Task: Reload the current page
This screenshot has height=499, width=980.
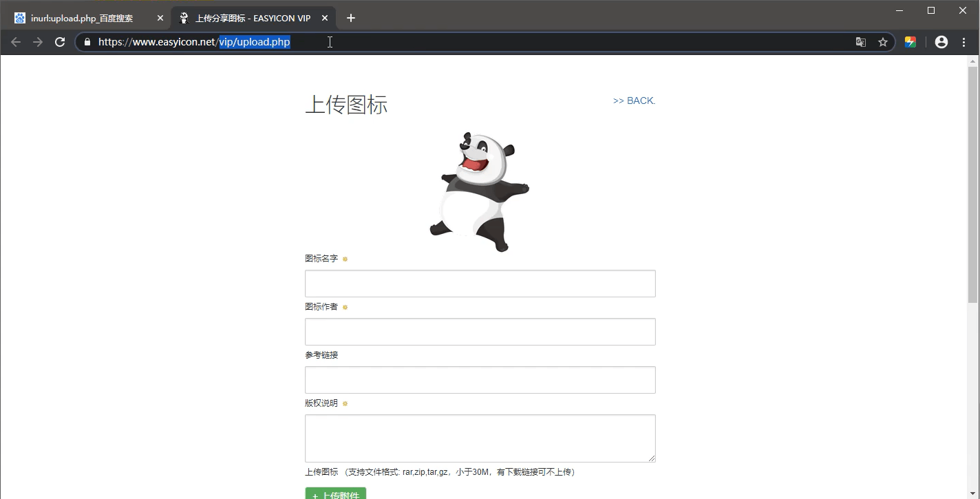Action: point(60,42)
